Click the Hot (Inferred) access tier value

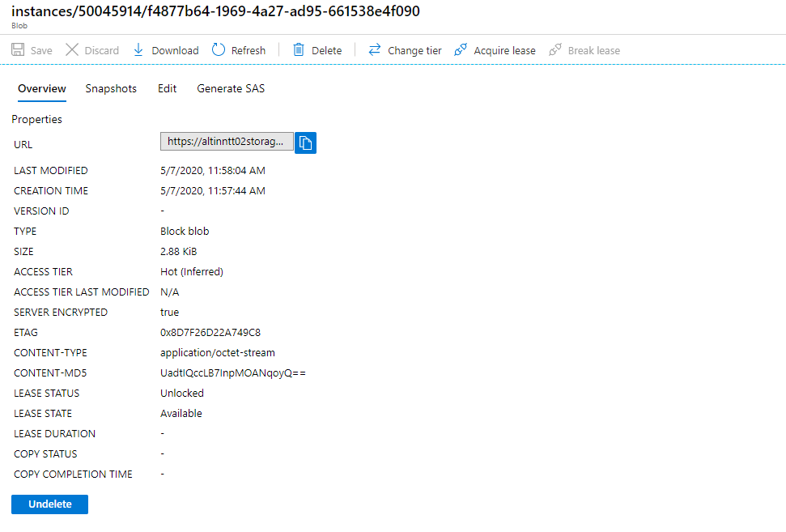192,271
